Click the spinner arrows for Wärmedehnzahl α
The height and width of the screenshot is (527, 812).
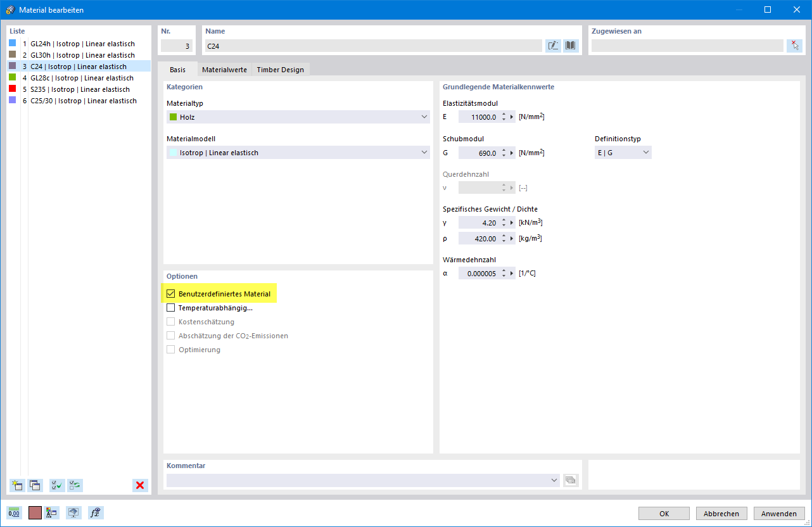tap(504, 274)
